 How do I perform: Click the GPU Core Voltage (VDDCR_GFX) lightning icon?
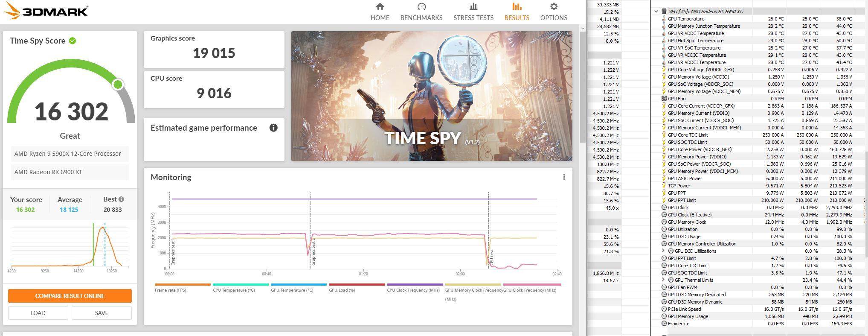point(664,70)
